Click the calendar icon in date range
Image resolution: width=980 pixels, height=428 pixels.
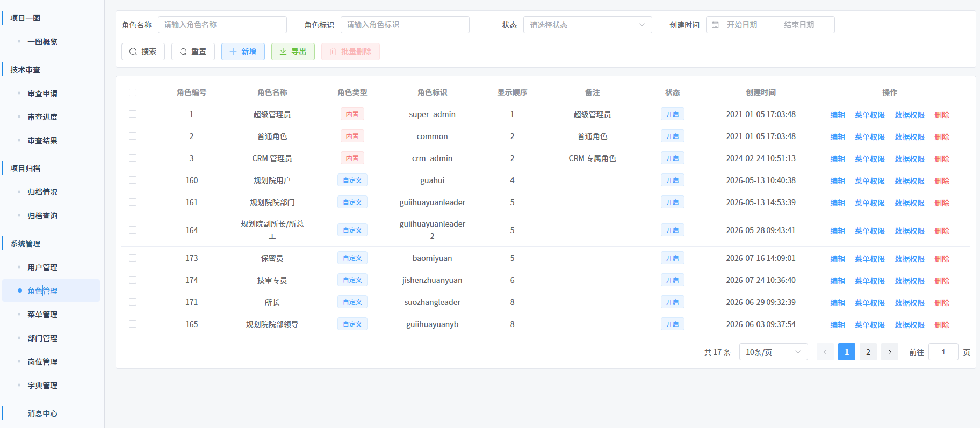click(715, 25)
